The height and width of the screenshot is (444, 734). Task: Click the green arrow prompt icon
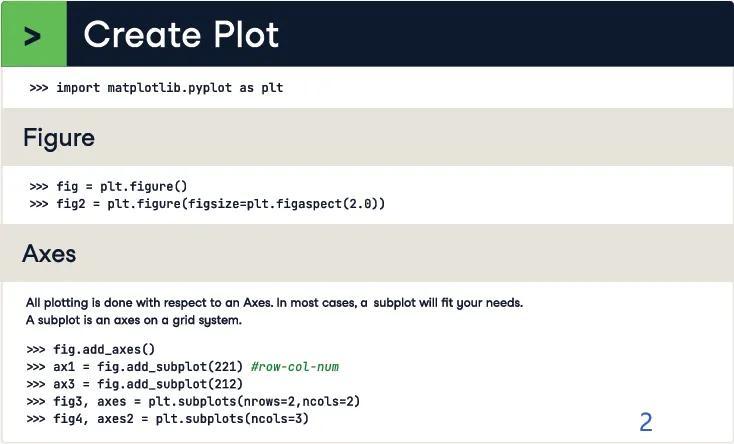[x=33, y=35]
